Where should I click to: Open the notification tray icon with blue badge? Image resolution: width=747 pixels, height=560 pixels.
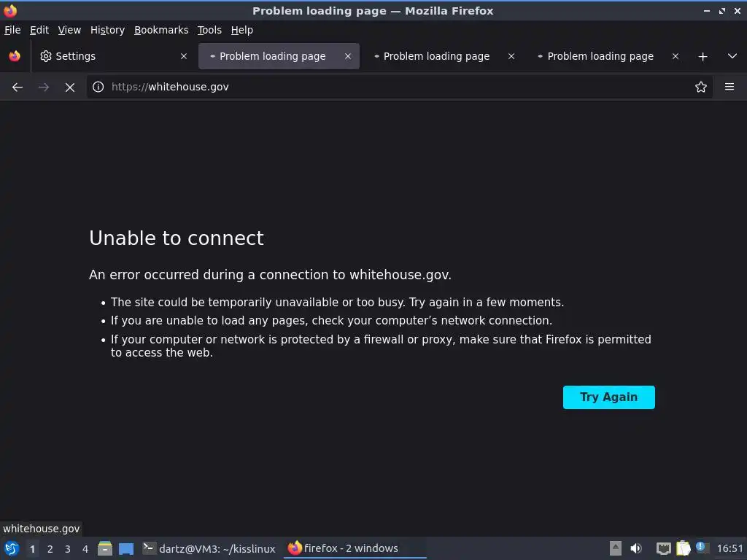[701, 548]
